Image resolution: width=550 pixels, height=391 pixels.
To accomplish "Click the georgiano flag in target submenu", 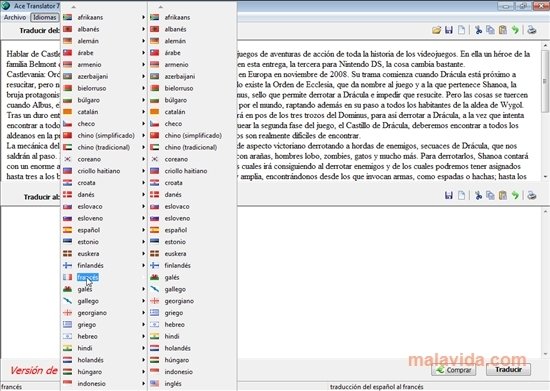I will click(x=154, y=301).
